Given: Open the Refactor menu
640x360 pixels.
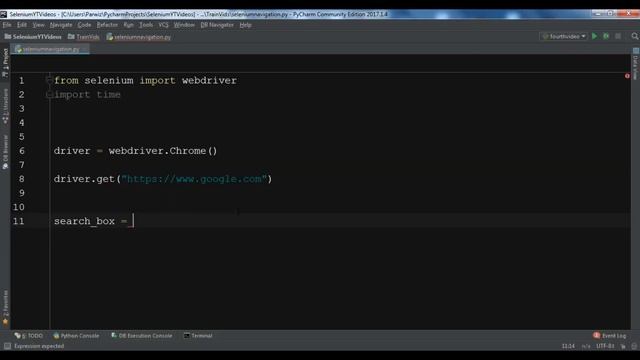Looking at the screenshot, I should click(107, 25).
